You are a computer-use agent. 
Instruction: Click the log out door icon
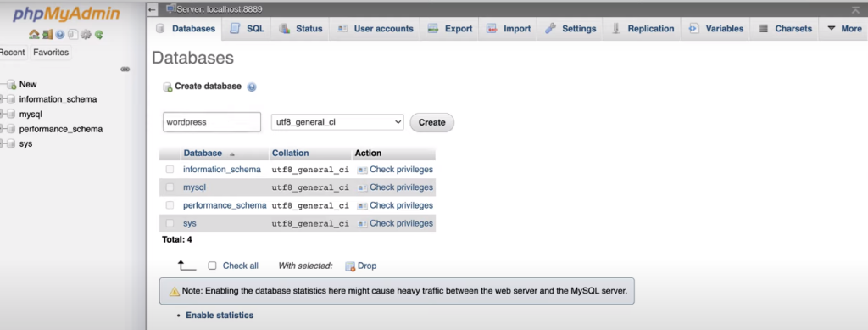click(x=47, y=34)
